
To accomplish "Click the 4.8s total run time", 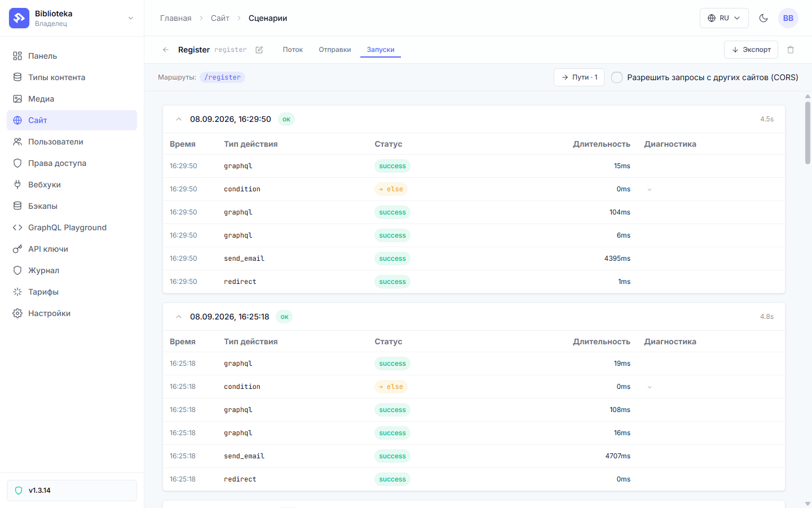I will [x=767, y=317].
